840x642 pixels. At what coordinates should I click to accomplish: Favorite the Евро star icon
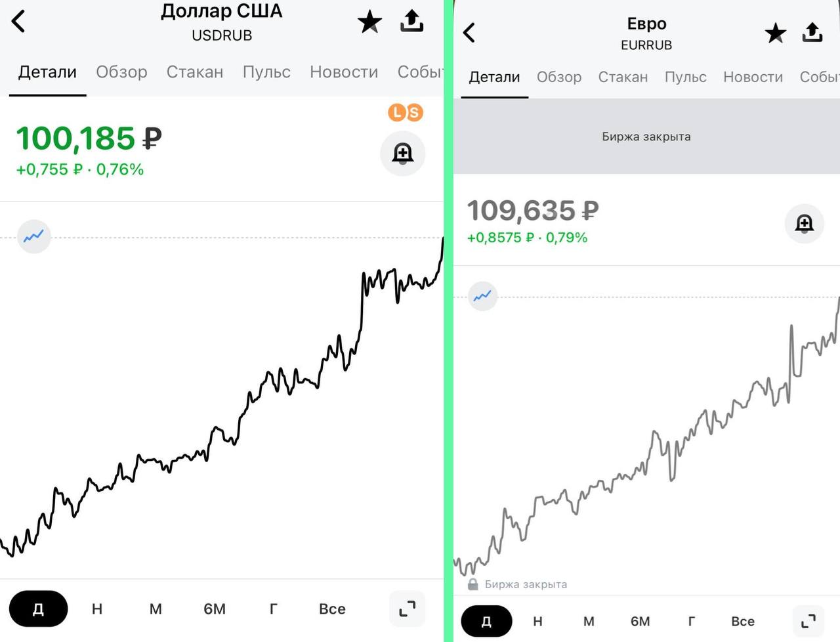coord(775,33)
